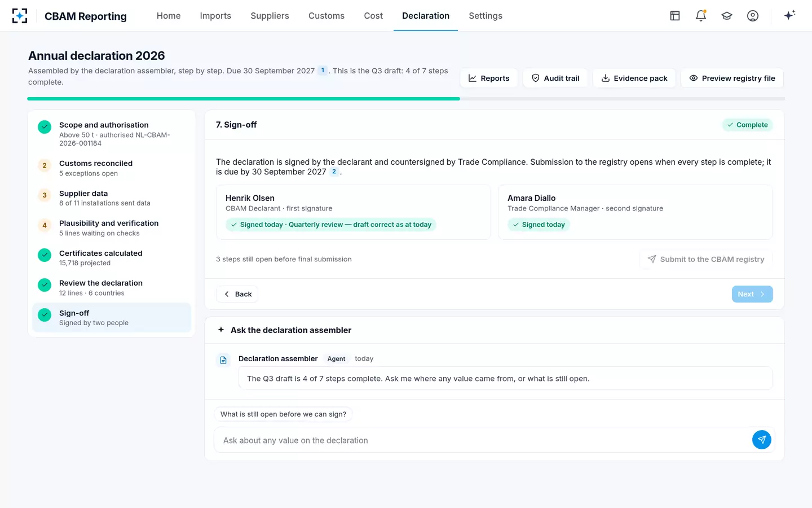Go Back with the chevron button
This screenshot has width=812, height=508.
point(237,294)
